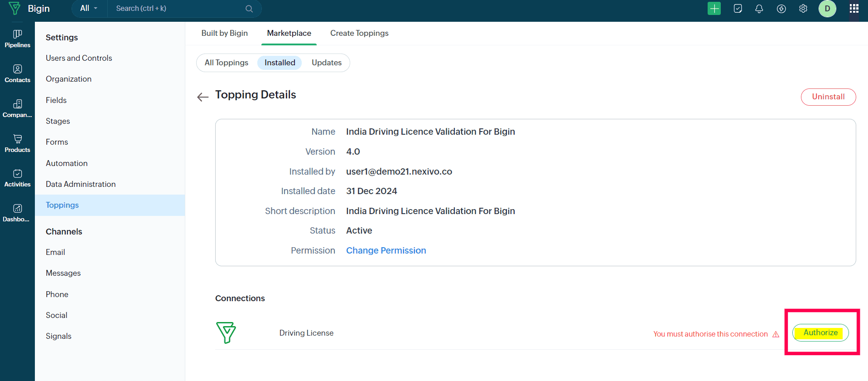The image size is (868, 381).
Task: Click the Change Permission link
Action: [x=386, y=250]
